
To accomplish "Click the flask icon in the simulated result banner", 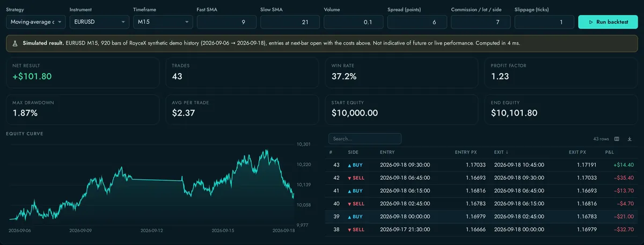I will pyautogui.click(x=16, y=43).
